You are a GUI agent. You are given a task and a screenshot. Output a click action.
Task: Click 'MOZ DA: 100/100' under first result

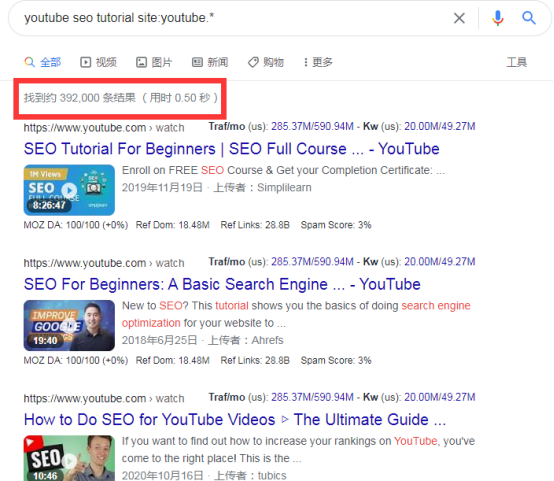pos(76,225)
